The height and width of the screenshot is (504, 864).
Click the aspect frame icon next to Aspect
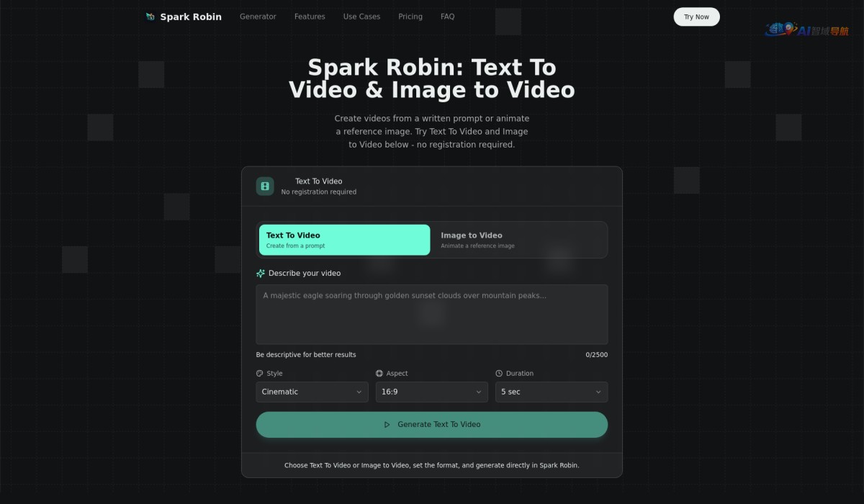(379, 374)
